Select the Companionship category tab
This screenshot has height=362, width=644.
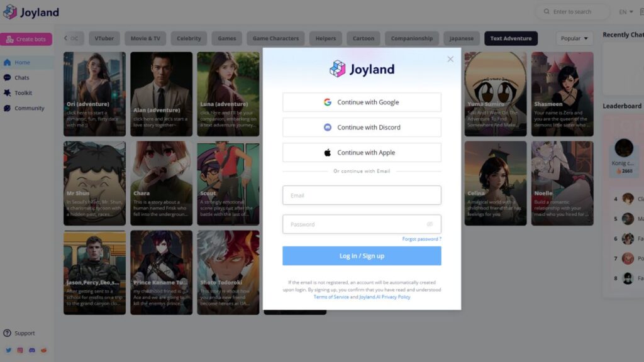point(412,38)
